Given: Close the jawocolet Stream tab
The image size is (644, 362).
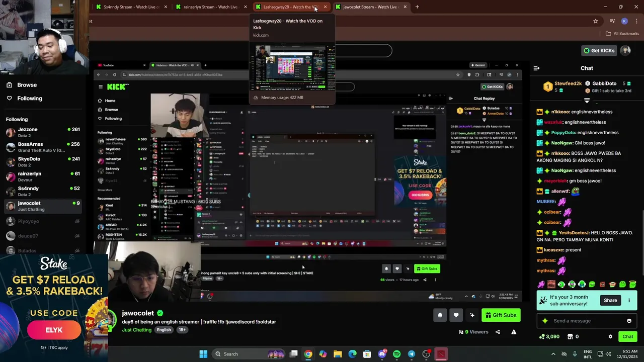Looking at the screenshot, I should tap(405, 7).
